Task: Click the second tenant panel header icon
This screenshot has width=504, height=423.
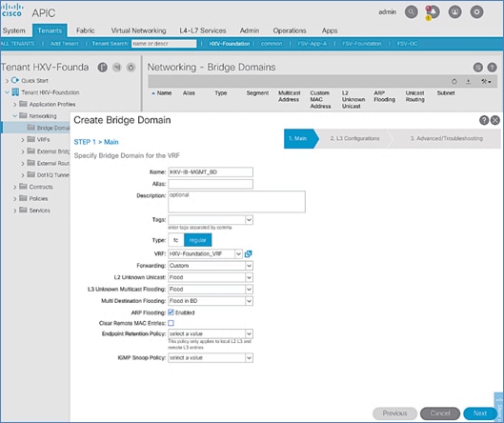Action: pos(116,68)
